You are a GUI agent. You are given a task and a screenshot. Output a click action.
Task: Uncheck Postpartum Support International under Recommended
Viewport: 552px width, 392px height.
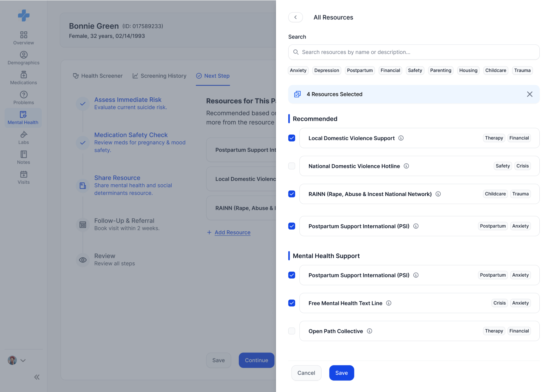click(x=292, y=226)
